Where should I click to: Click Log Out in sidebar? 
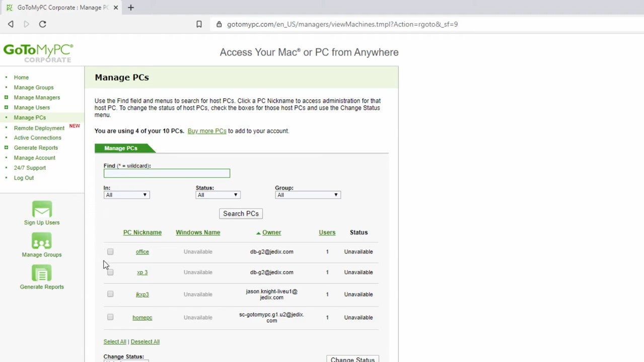24,178
